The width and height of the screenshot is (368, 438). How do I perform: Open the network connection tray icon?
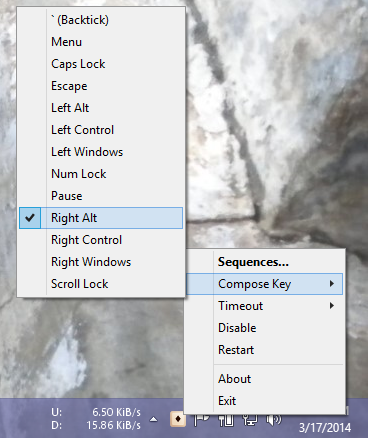point(250,420)
